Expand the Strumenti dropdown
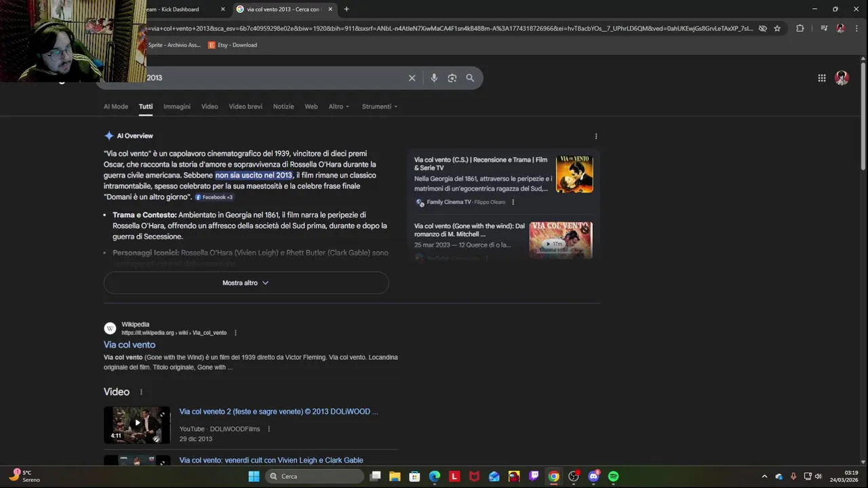This screenshot has height=488, width=868. pyautogui.click(x=380, y=106)
